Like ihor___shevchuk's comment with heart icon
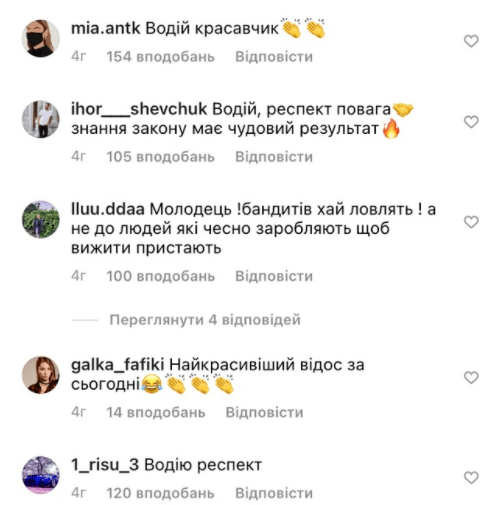This screenshot has height=505, width=493. click(471, 122)
